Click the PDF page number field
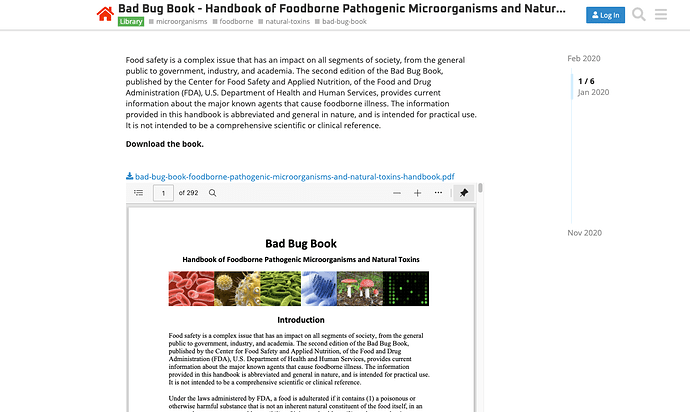Screen dimensions: 690x412 (x=163, y=193)
